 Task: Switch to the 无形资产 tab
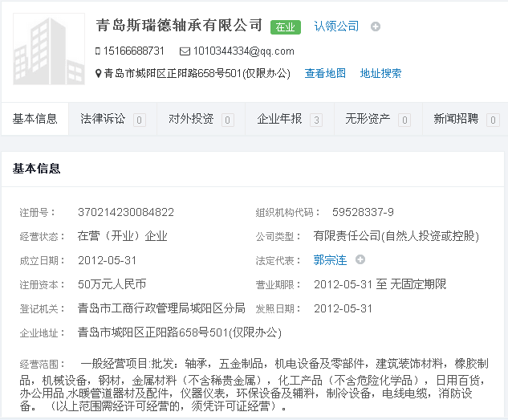pyautogui.click(x=368, y=119)
